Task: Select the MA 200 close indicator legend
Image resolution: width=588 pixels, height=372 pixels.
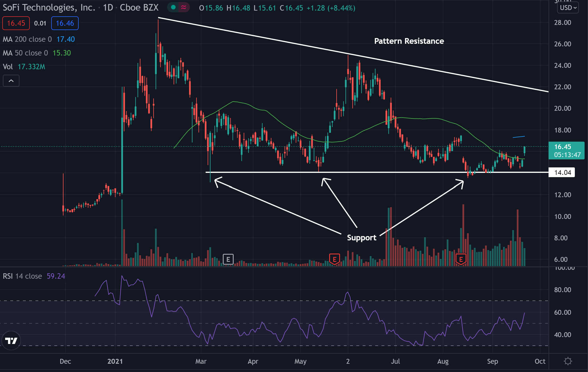Action: point(27,39)
